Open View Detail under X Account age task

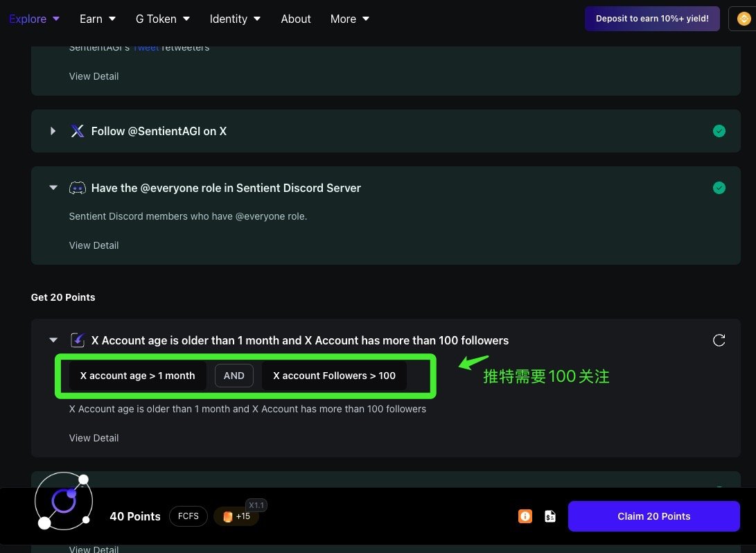pyautogui.click(x=94, y=438)
